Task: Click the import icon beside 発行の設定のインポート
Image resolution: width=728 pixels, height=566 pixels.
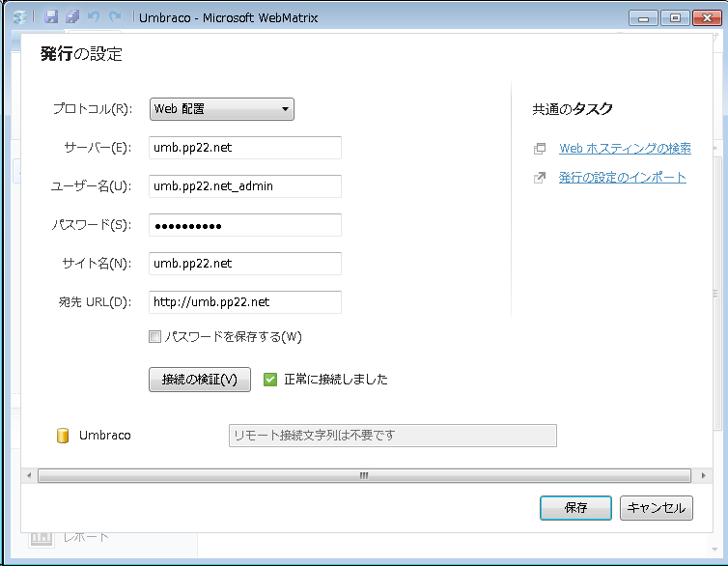Action: pos(540,178)
